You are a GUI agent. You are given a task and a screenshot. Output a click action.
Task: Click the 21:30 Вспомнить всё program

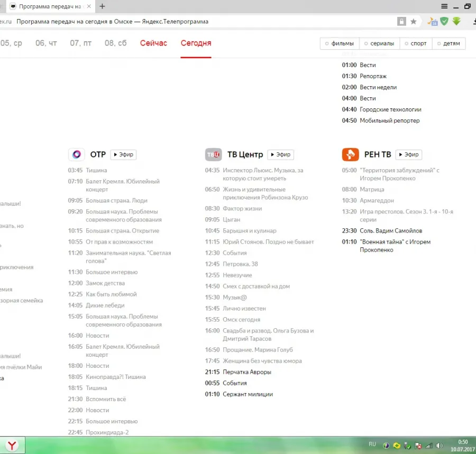point(97,399)
